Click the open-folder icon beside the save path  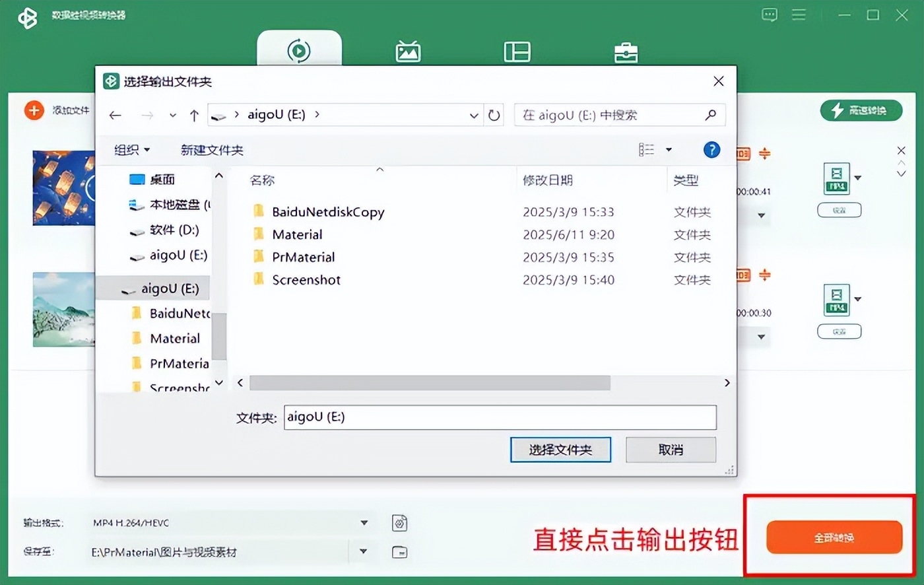tap(400, 552)
